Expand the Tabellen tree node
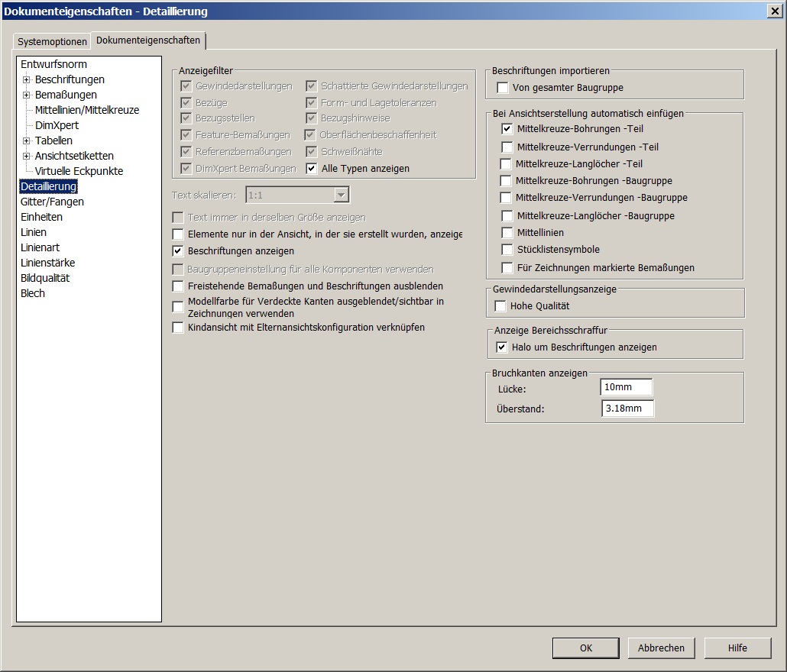Viewport: 787px width, 672px height. (26, 141)
